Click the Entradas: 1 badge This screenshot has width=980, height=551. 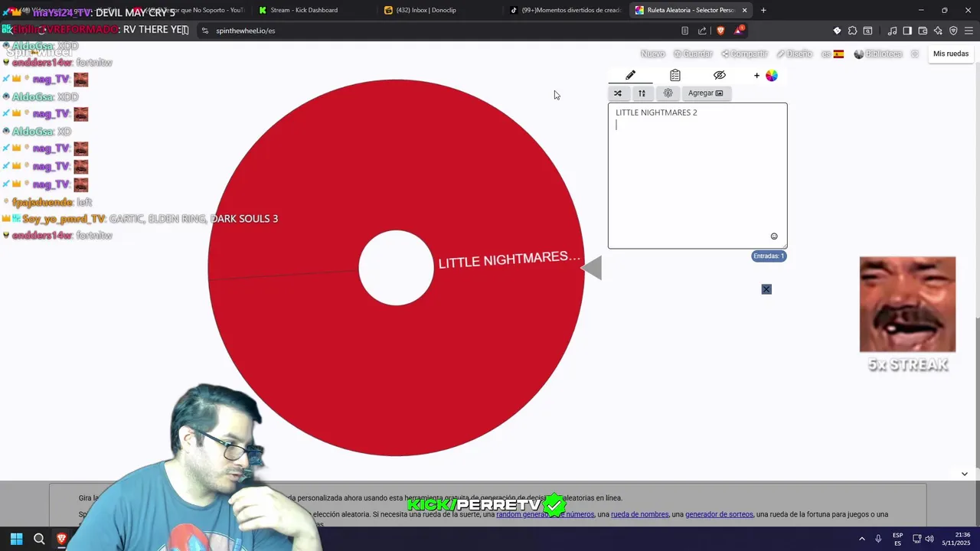click(769, 256)
